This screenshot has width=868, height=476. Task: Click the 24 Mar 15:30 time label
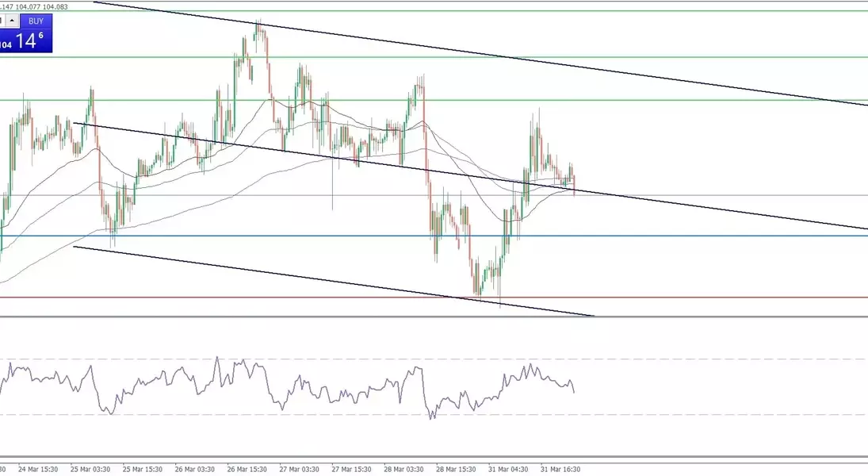pyautogui.click(x=38, y=469)
